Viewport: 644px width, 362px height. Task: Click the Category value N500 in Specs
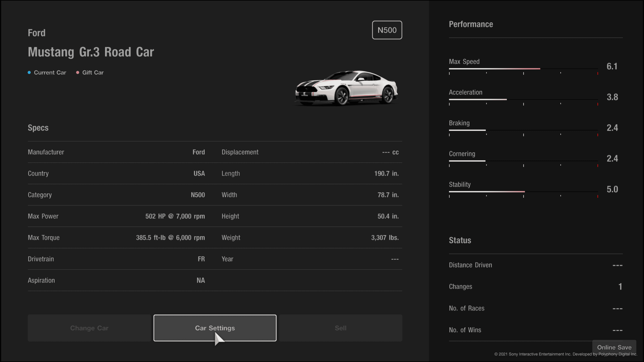pyautogui.click(x=198, y=195)
